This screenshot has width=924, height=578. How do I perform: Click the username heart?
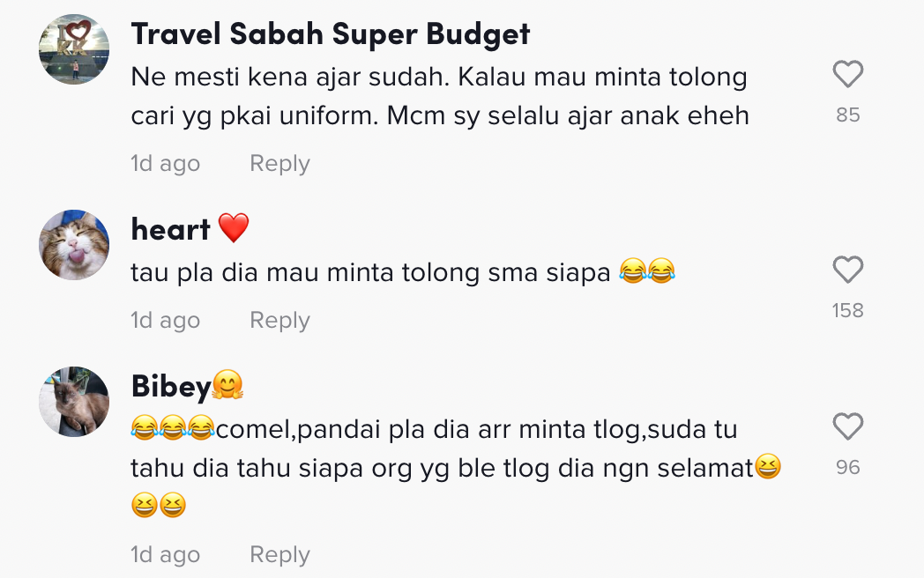coord(171,230)
